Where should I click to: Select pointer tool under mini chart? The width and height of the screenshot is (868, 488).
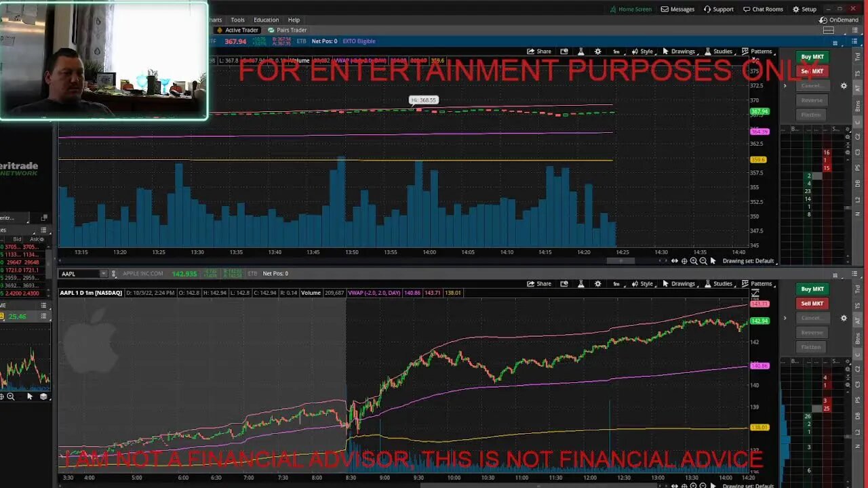point(29,397)
